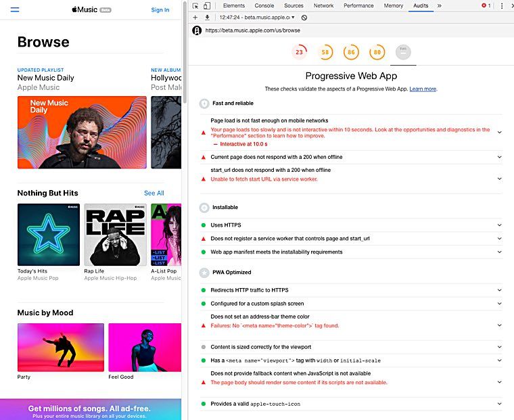
Task: Open the Today's Hits playlist cover
Action: [x=49, y=235]
